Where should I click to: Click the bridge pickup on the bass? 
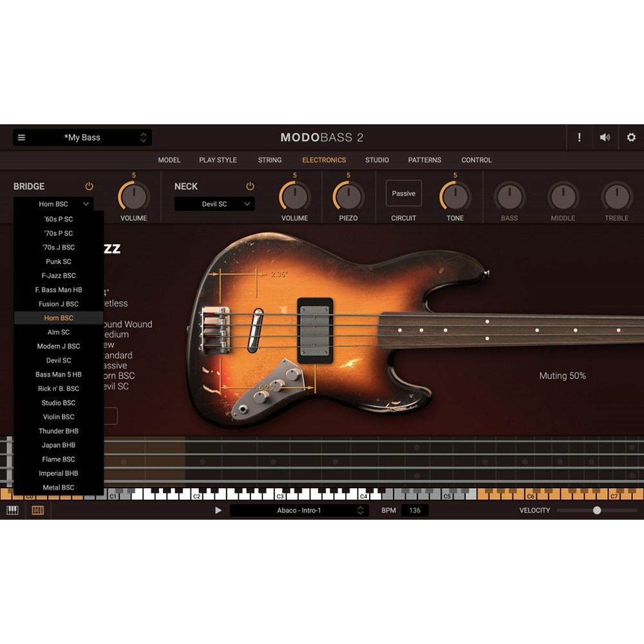tap(256, 330)
